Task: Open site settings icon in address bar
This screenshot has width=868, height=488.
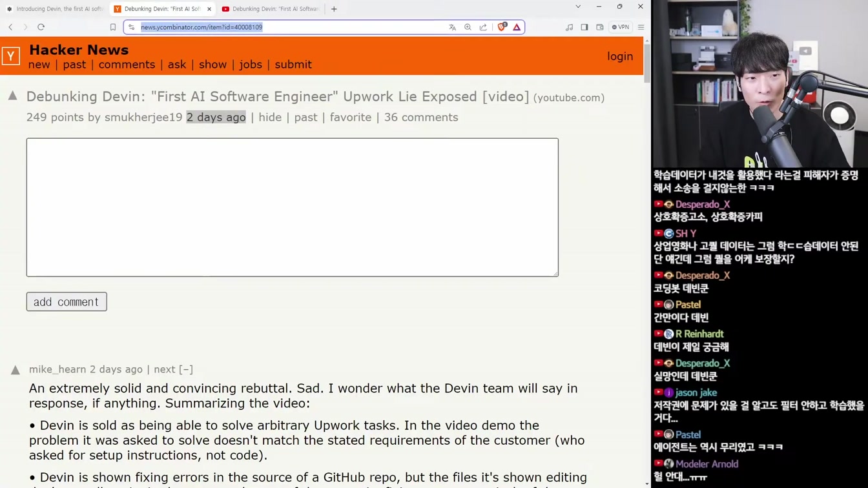Action: [x=132, y=27]
